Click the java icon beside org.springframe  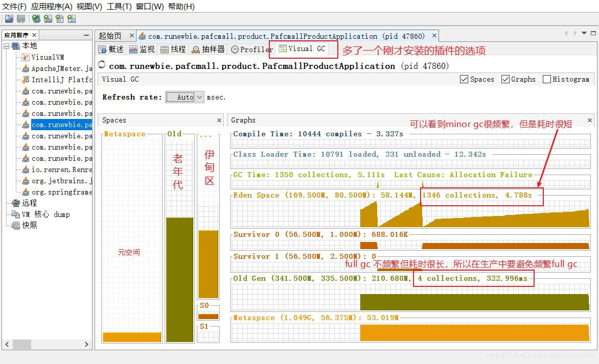click(x=26, y=192)
